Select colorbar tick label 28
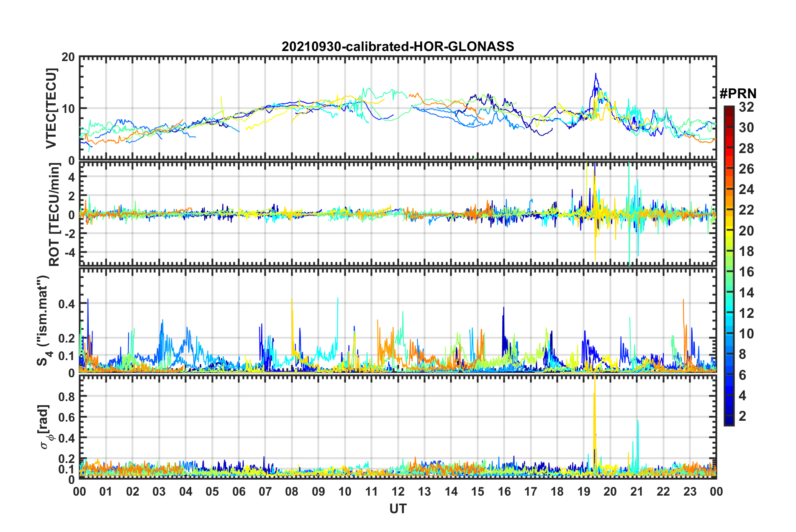 coord(746,148)
